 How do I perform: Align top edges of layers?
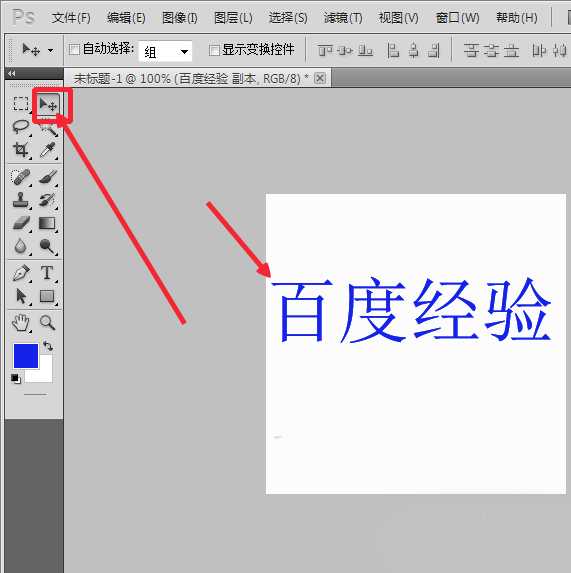pos(325,50)
